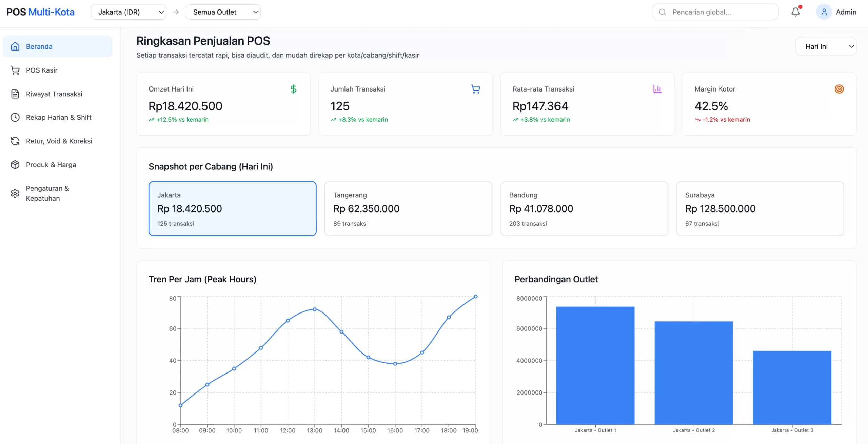Click the clock icon for Rekap Harian

tap(15, 117)
